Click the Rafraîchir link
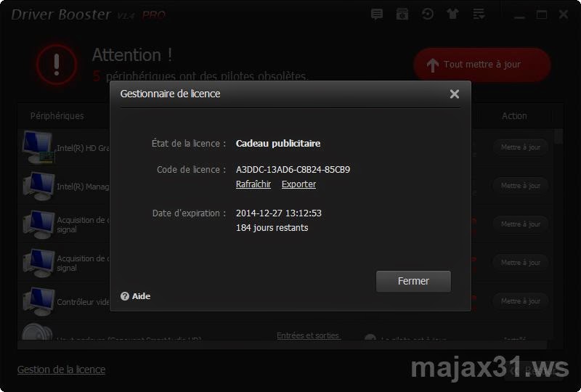 253,184
